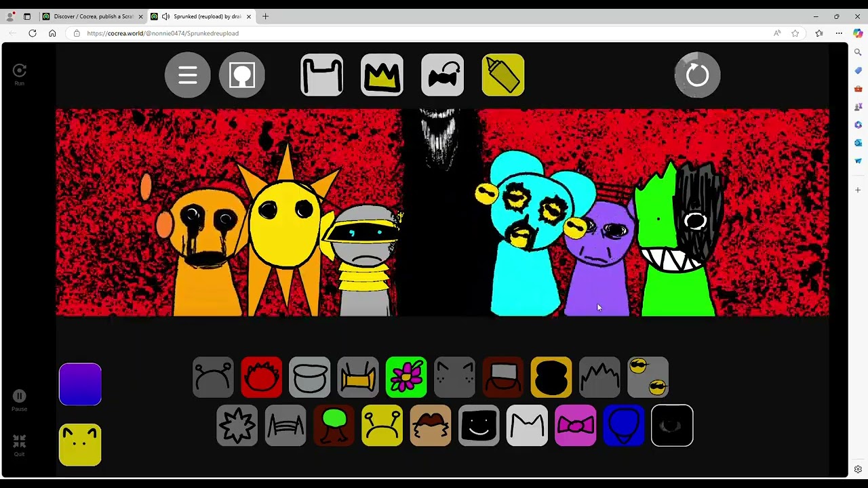Viewport: 868px width, 488px height.
Task: Add this page to favorites
Action: click(795, 33)
